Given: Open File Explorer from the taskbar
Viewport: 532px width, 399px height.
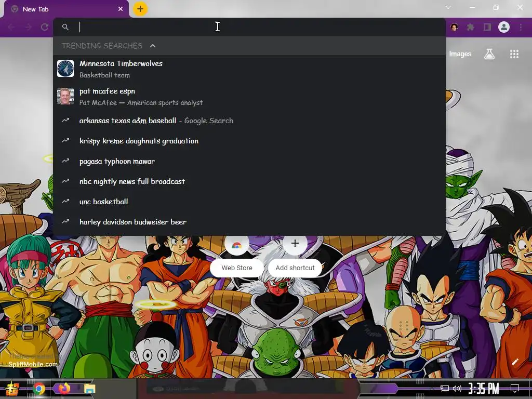Looking at the screenshot, I should [x=89, y=389].
